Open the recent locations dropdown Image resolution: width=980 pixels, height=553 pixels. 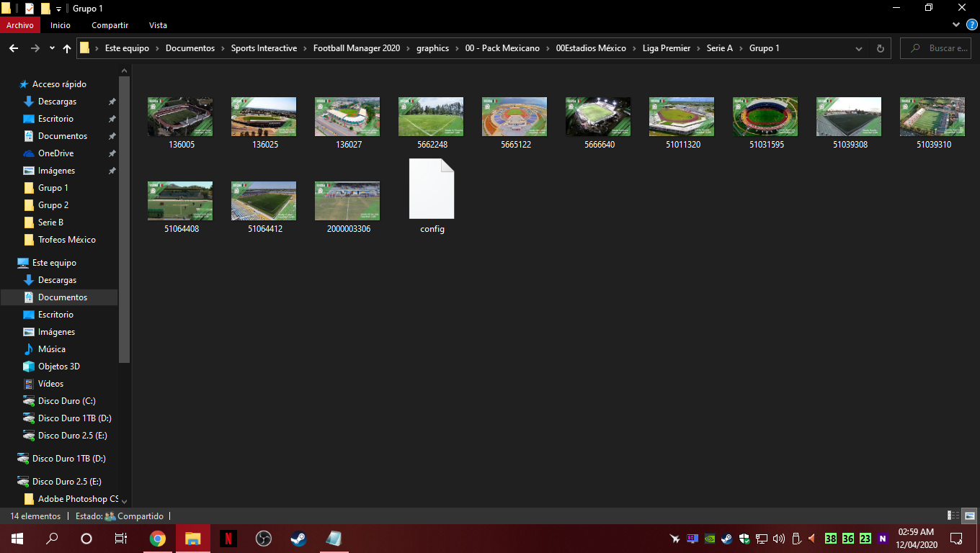click(52, 48)
